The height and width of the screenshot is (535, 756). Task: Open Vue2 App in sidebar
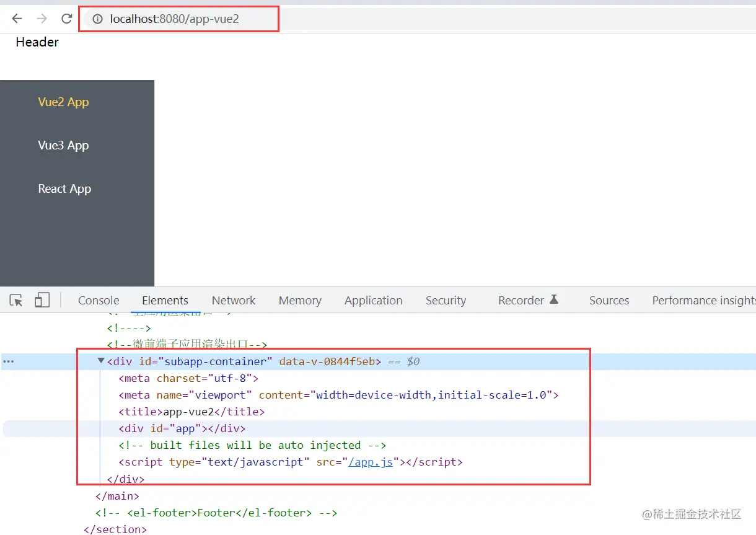63,102
